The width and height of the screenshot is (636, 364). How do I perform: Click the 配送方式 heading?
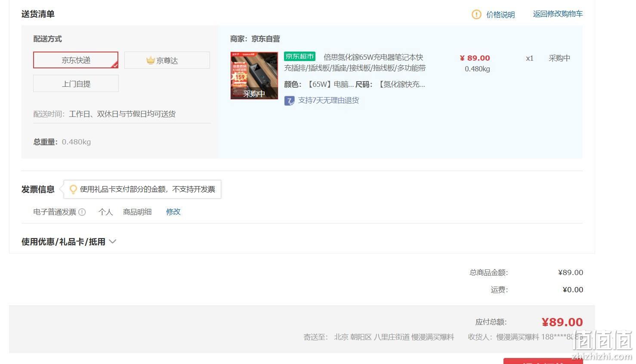pyautogui.click(x=48, y=39)
